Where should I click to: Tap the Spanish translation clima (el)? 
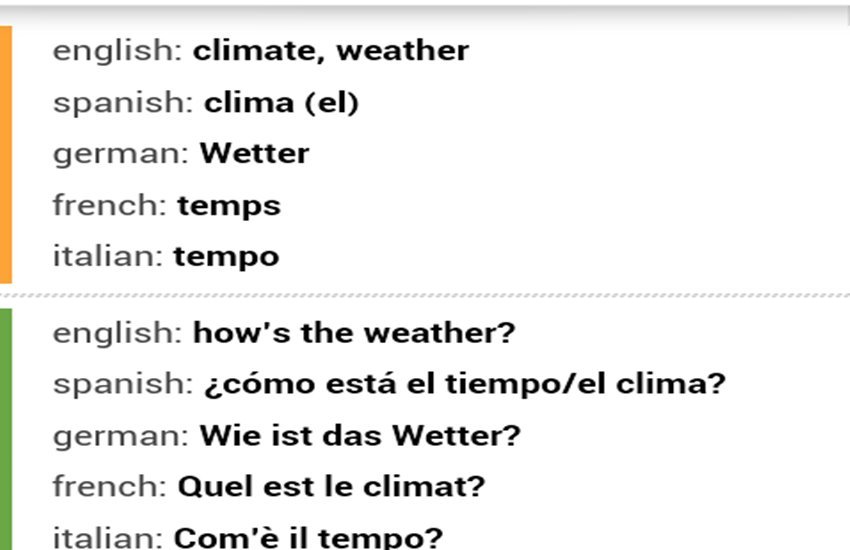click(281, 103)
